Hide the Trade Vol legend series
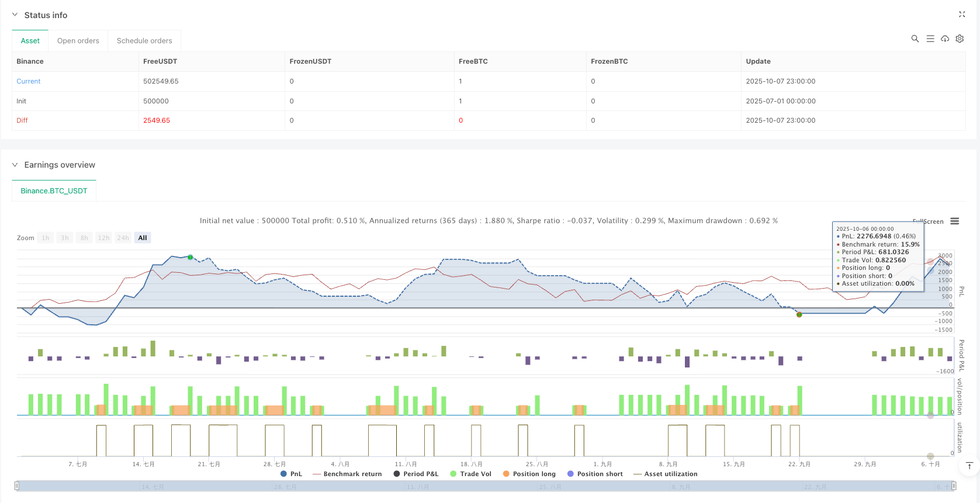The width and height of the screenshot is (980, 503). (x=470, y=474)
